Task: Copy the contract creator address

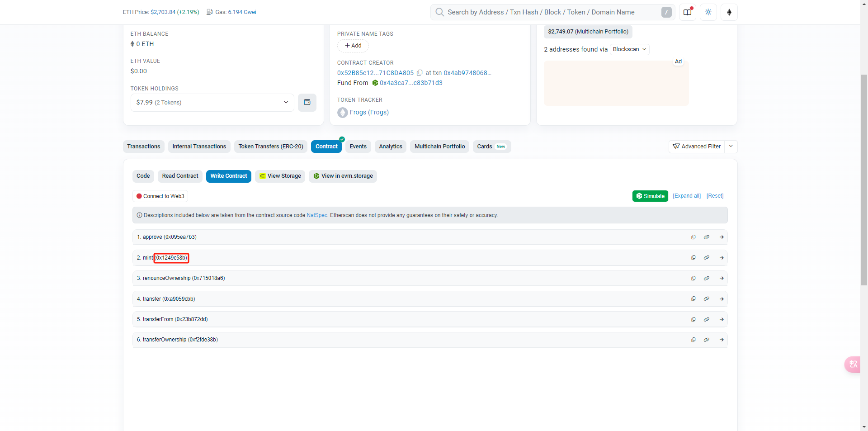Action: point(420,73)
